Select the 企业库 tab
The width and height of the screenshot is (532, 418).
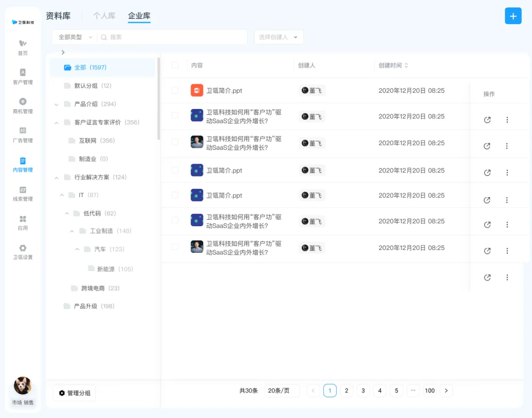pyautogui.click(x=139, y=16)
